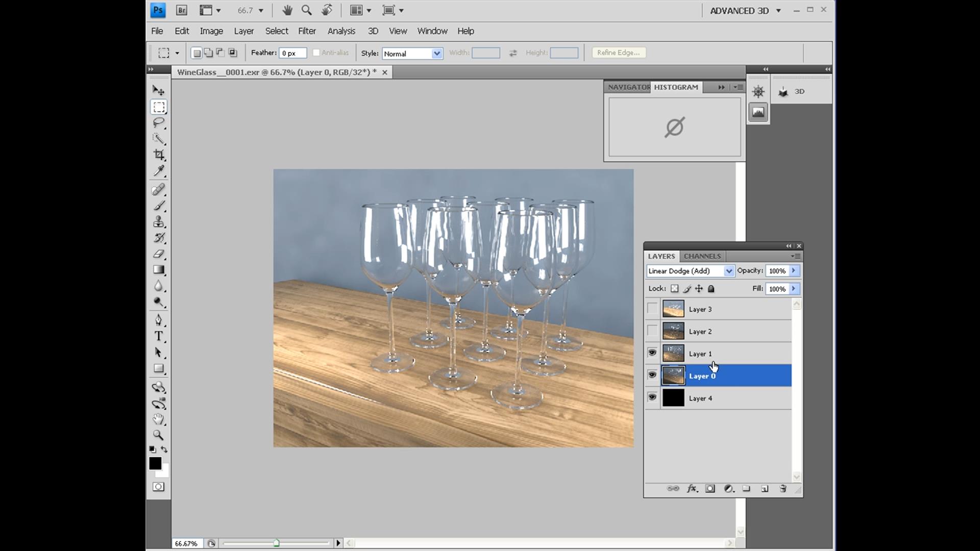980x551 pixels.
Task: Select the Blur tool
Action: click(159, 286)
